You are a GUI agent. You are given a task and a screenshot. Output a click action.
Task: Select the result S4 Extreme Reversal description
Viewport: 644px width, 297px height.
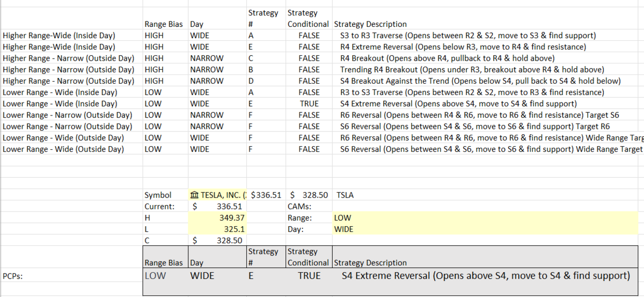click(x=485, y=276)
